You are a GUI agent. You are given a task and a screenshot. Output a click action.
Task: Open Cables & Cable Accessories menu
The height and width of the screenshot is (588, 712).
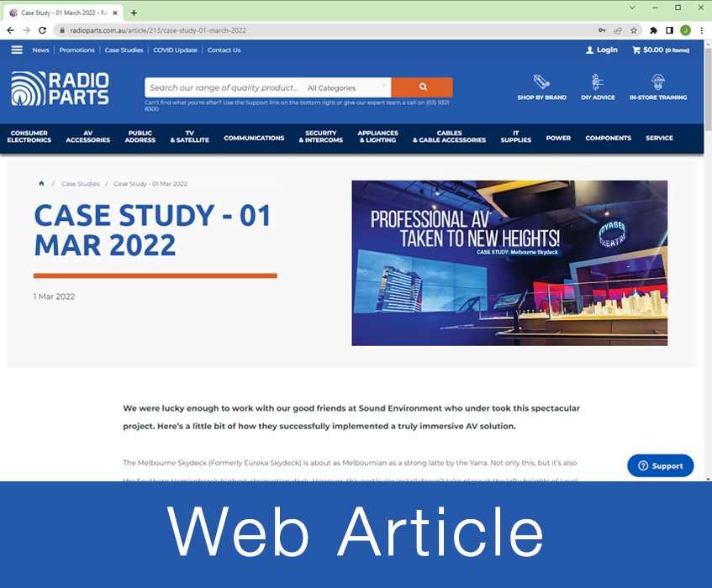point(449,137)
